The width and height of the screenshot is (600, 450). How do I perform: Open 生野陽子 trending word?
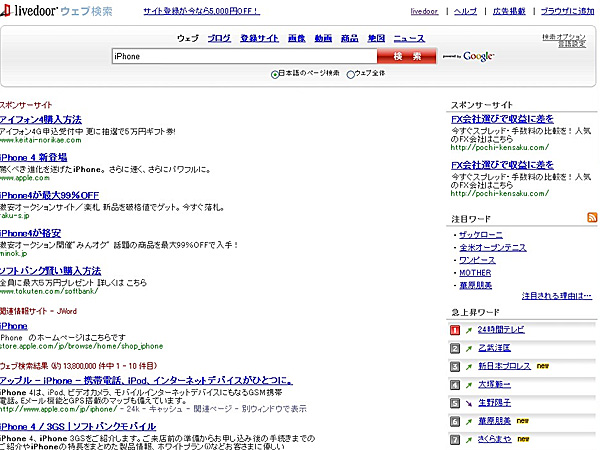[x=494, y=403]
